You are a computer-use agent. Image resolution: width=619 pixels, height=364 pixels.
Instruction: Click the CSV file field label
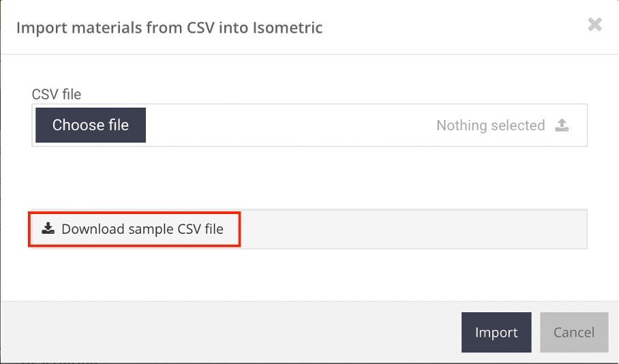coord(57,94)
